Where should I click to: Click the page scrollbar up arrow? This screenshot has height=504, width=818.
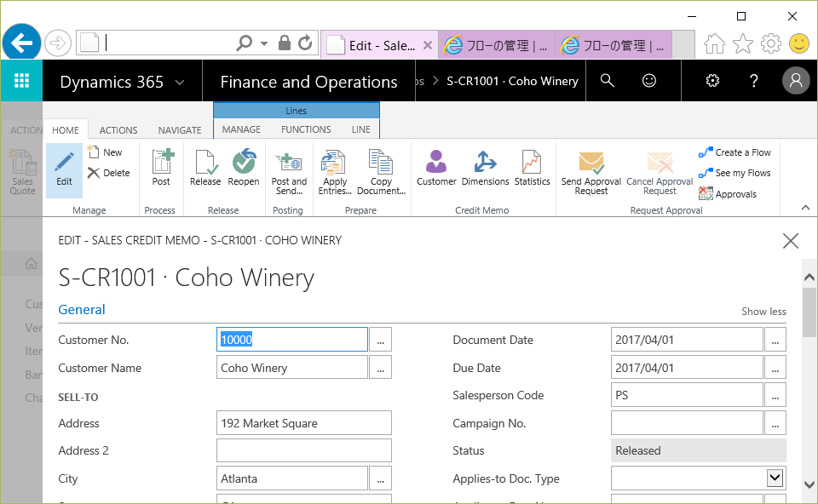(809, 277)
